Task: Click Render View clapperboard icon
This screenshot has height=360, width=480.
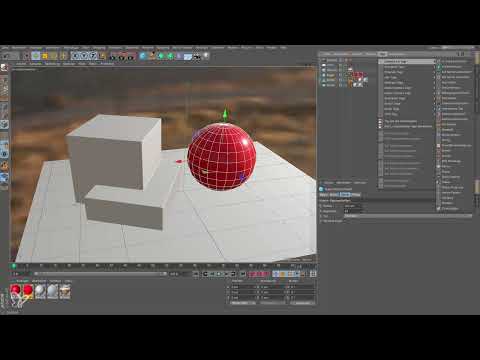Action: [114, 56]
